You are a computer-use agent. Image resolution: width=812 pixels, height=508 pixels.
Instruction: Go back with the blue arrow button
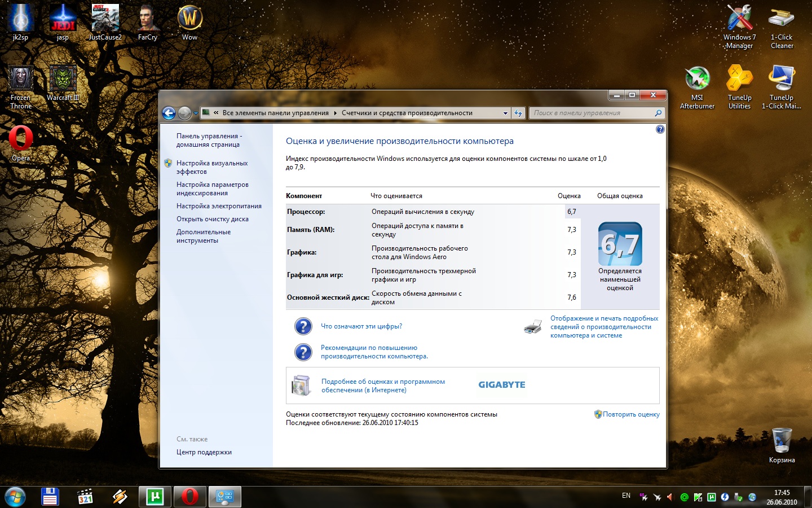[169, 113]
